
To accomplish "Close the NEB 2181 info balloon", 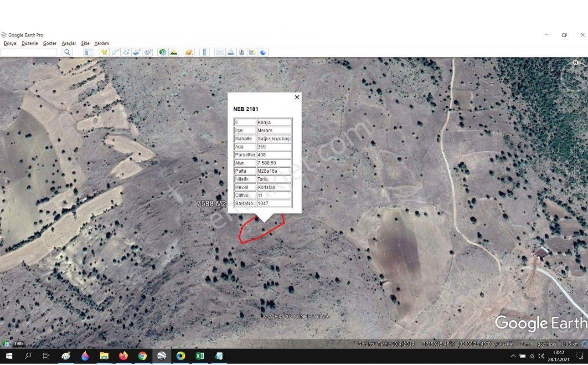I will click(297, 97).
